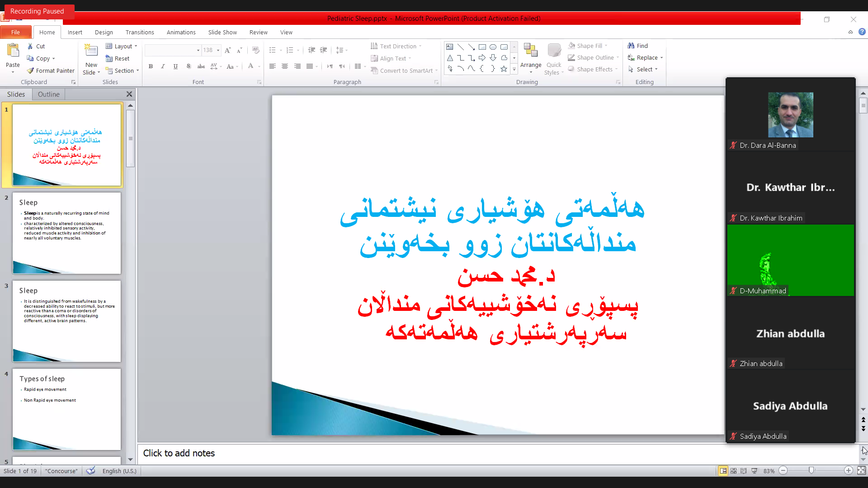Toggle right text alignment

(x=297, y=66)
